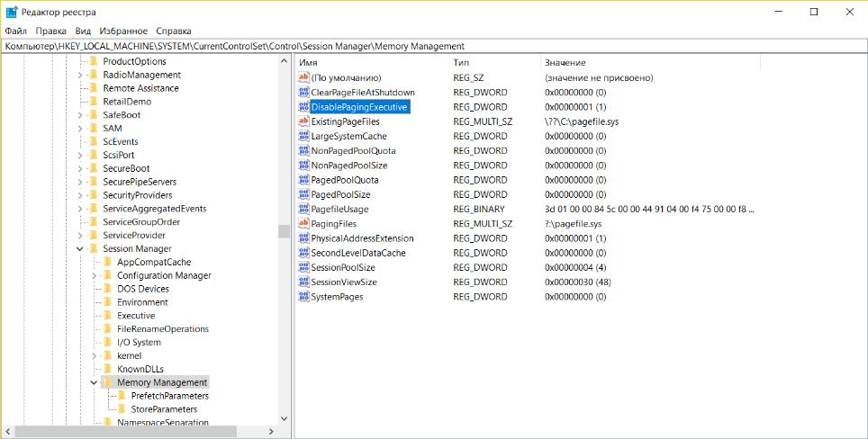Screen dimensions: 868x439
Task: Select the Executive key
Action: pyautogui.click(x=136, y=316)
